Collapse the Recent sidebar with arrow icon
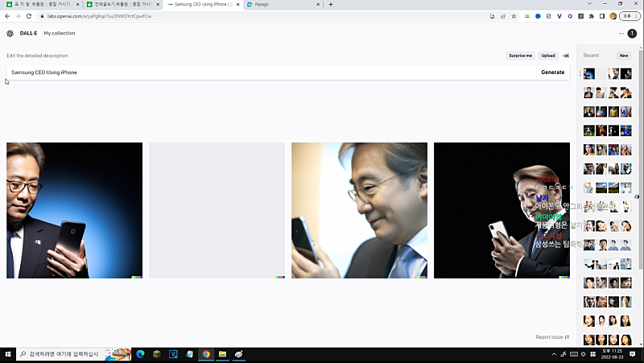 point(566,56)
